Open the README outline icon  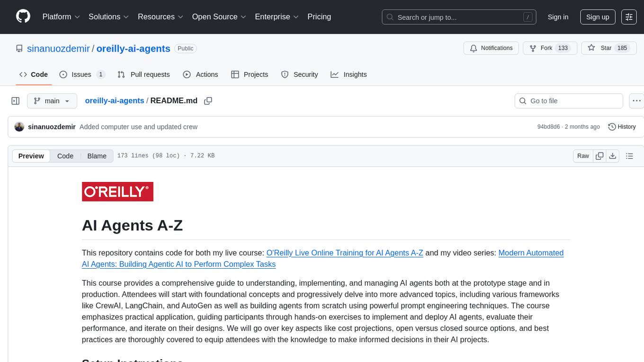click(629, 156)
